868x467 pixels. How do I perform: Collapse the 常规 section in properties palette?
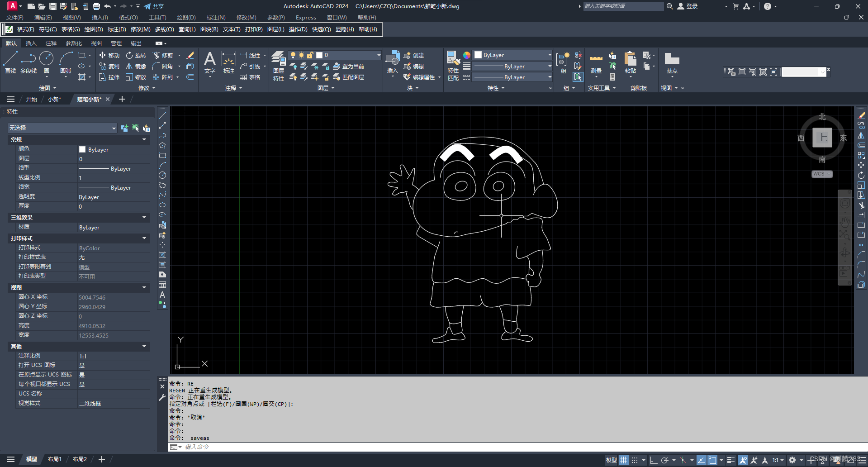[144, 140]
